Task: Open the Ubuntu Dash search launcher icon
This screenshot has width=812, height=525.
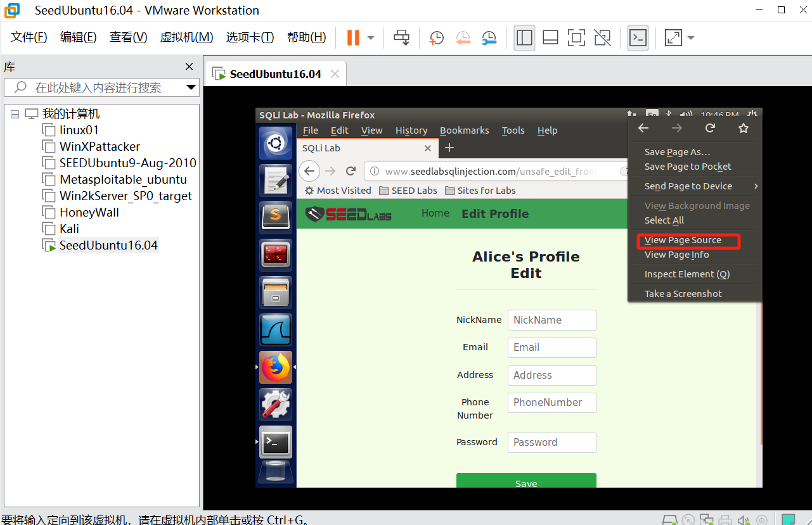Action: click(x=275, y=143)
